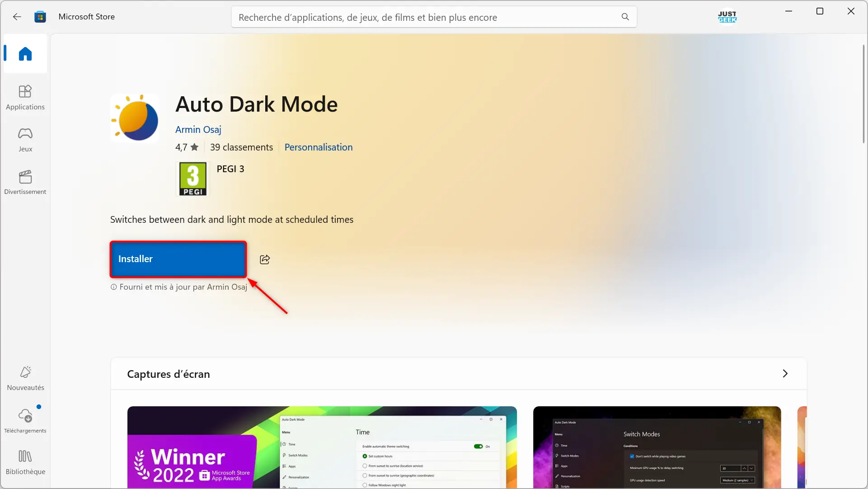
Task: Open the Applications section
Action: (25, 97)
